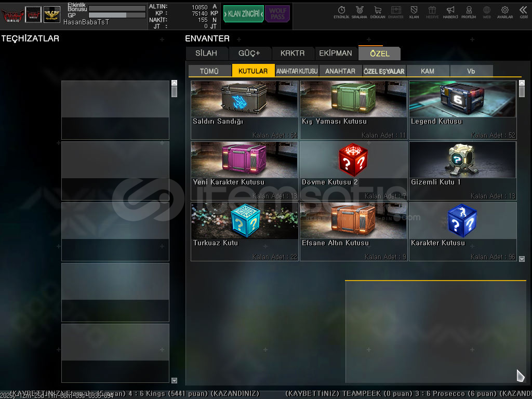Open the Dükkan shop cart icon
Image resolution: width=532 pixels, height=399 pixels.
pos(378,11)
